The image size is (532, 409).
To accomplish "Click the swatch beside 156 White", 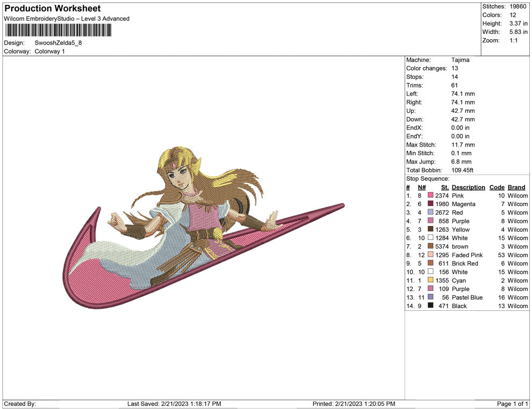I will click(x=430, y=272).
